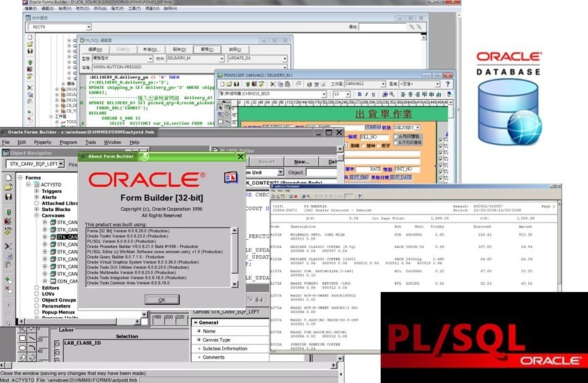Click Cut scissors icon in CANVAS2 editor toolbar
The width and height of the screenshot is (588, 383).
[x=273, y=84]
